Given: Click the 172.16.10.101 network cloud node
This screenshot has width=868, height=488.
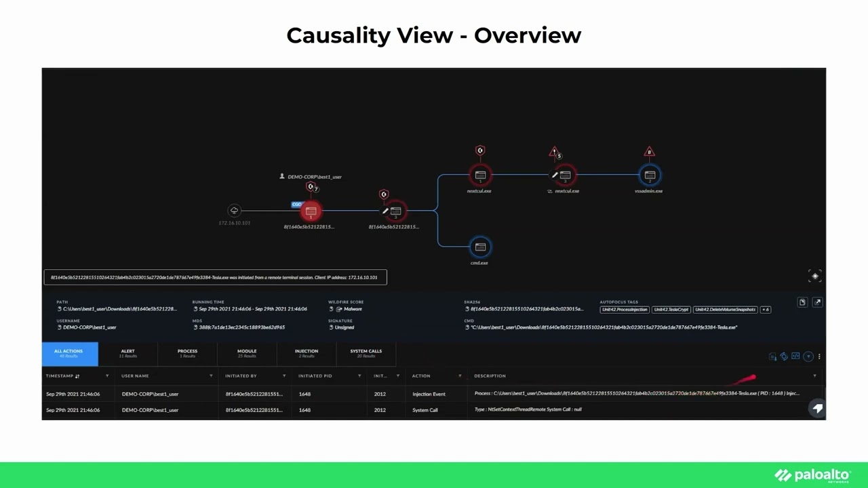Looking at the screenshot, I should (234, 211).
